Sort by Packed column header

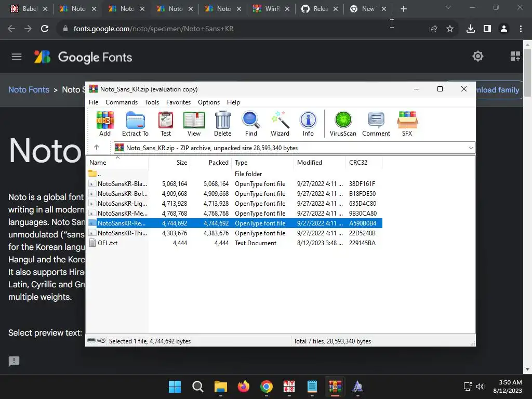(211, 163)
